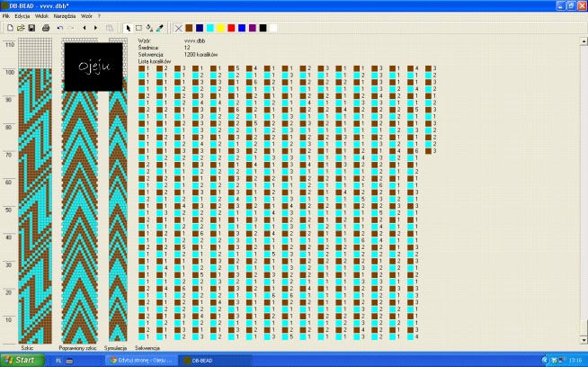
Task: Choose the cyan color swatch
Action: pos(210,28)
